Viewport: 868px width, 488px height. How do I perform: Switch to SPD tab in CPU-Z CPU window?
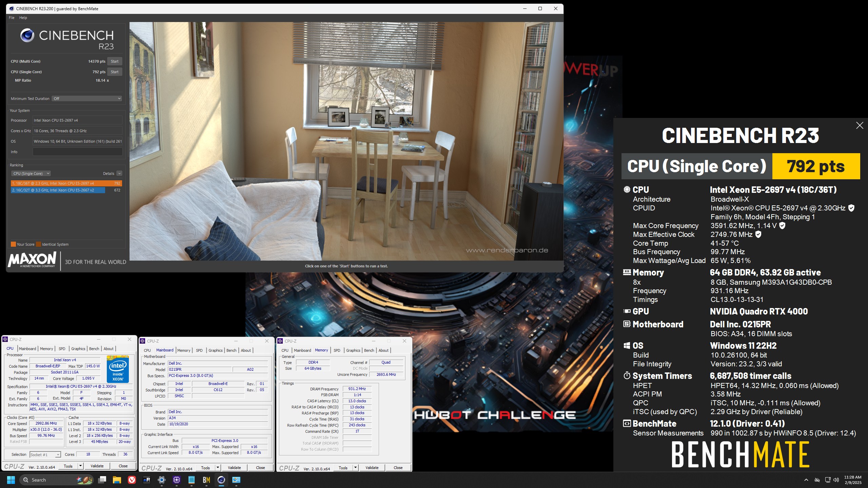(x=62, y=349)
